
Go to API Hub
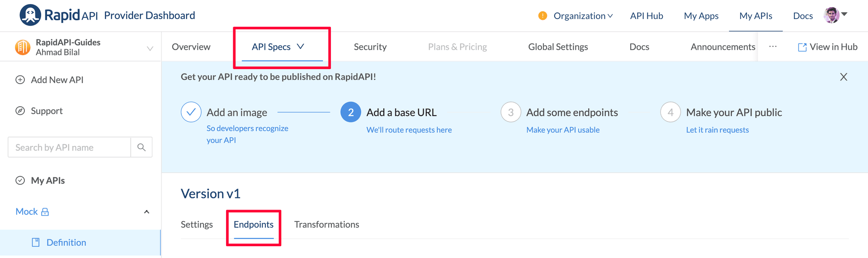646,16
